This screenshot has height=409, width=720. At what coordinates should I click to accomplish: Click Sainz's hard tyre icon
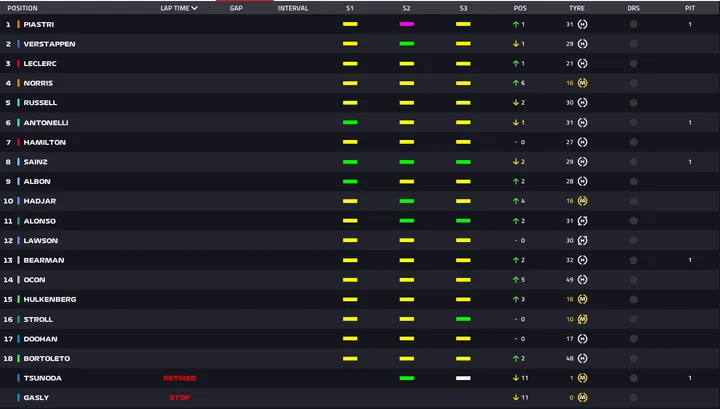(x=582, y=162)
